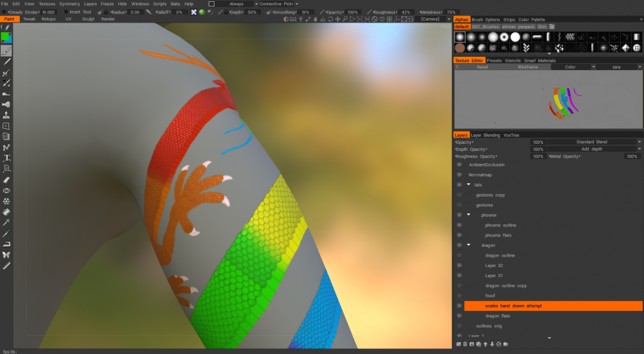Collapse the phoenix layer group

pyautogui.click(x=469, y=215)
